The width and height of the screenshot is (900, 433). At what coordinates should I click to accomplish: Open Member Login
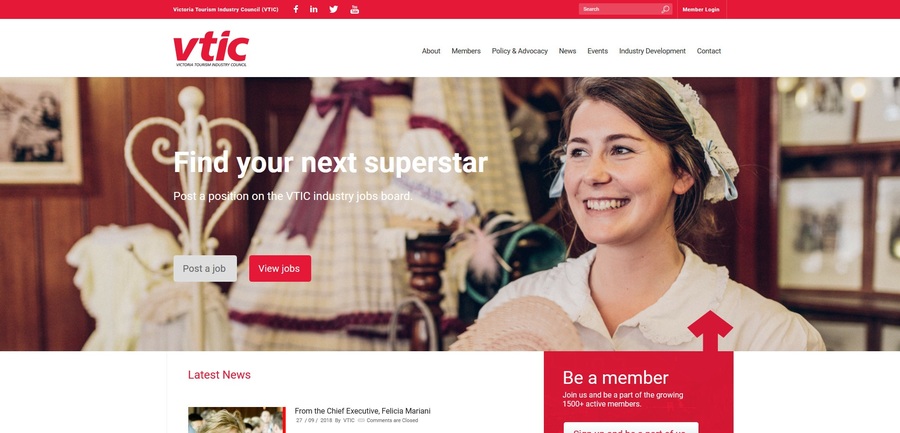[701, 9]
